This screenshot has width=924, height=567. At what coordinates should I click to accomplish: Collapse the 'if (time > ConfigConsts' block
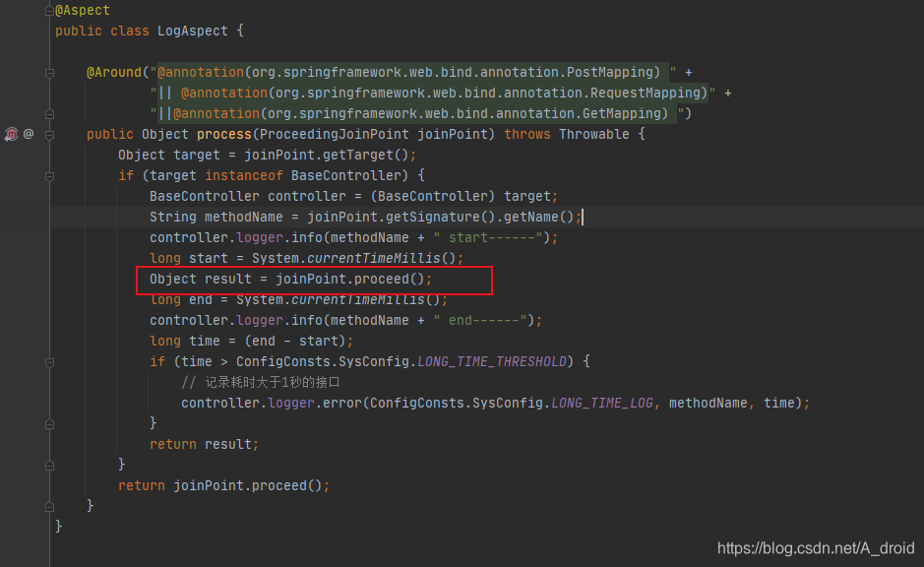click(x=49, y=362)
